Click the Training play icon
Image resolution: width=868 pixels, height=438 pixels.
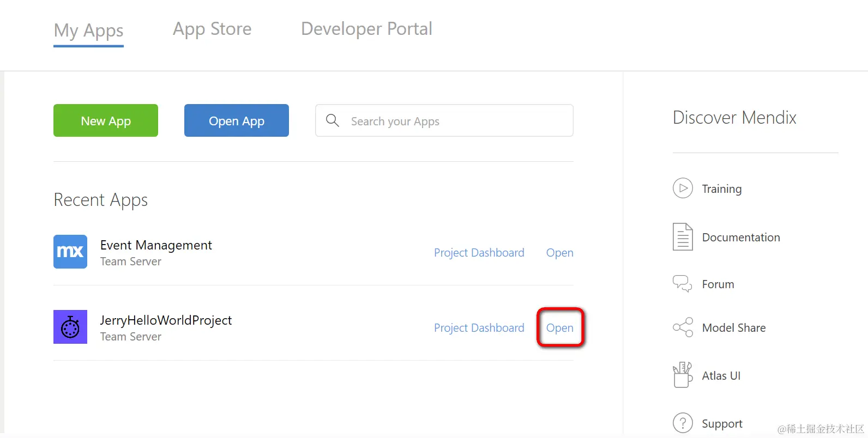coord(683,188)
